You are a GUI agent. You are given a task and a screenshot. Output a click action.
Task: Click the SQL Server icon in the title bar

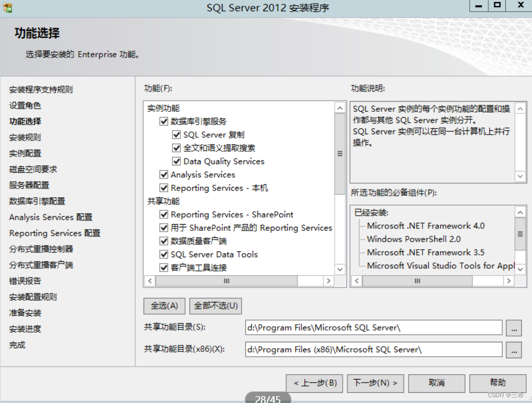[7, 7]
